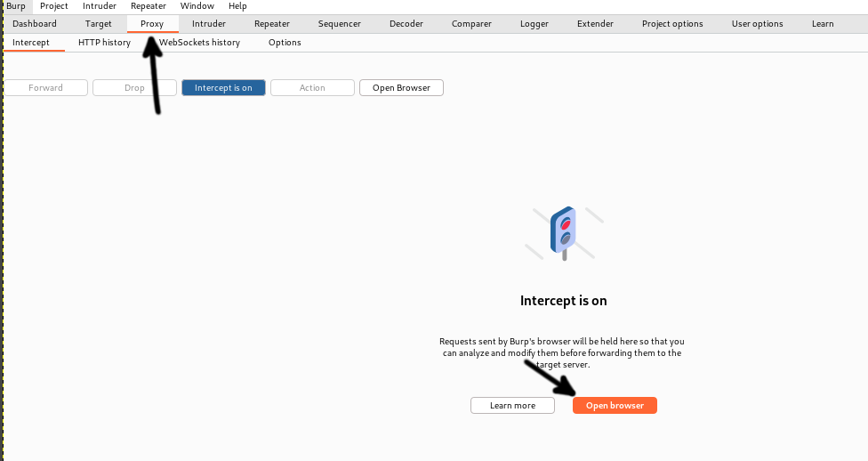This screenshot has height=461, width=868.
Task: Click the Action button
Action: (x=312, y=87)
